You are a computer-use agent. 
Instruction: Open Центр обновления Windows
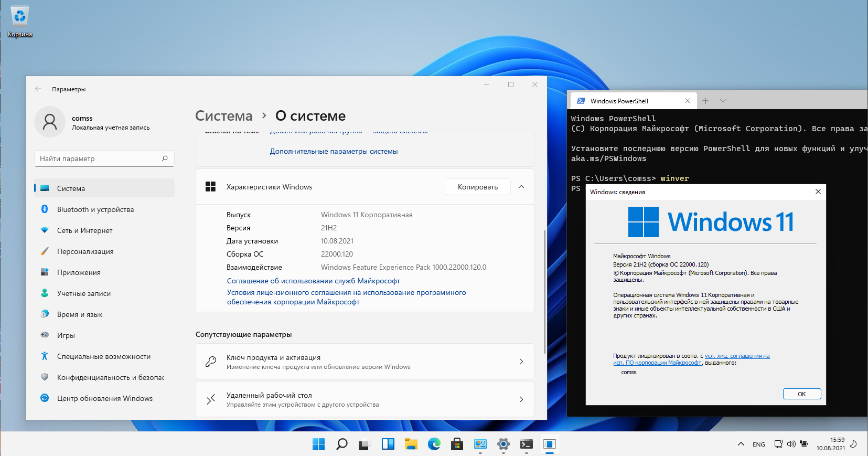click(104, 398)
